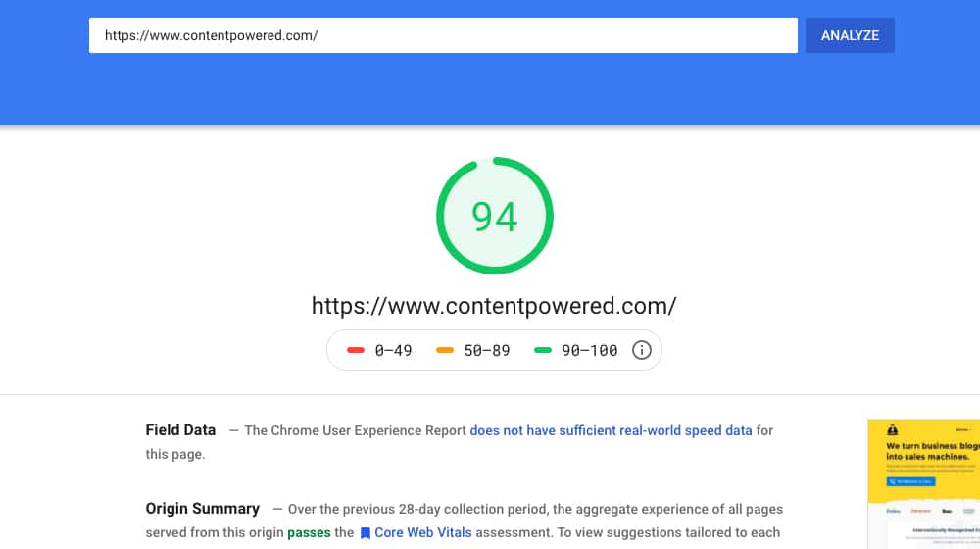Click the word 'passes' in Origin Summary
This screenshot has width=980, height=549.
[x=309, y=533]
